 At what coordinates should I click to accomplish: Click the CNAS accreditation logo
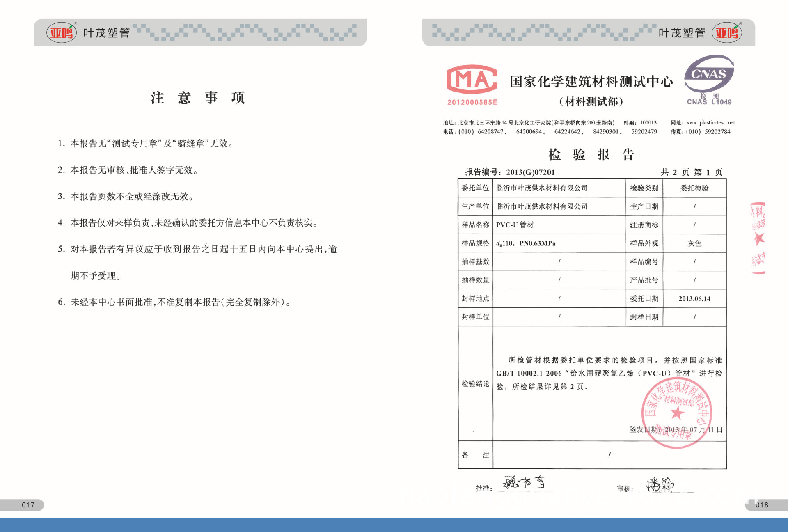[709, 74]
